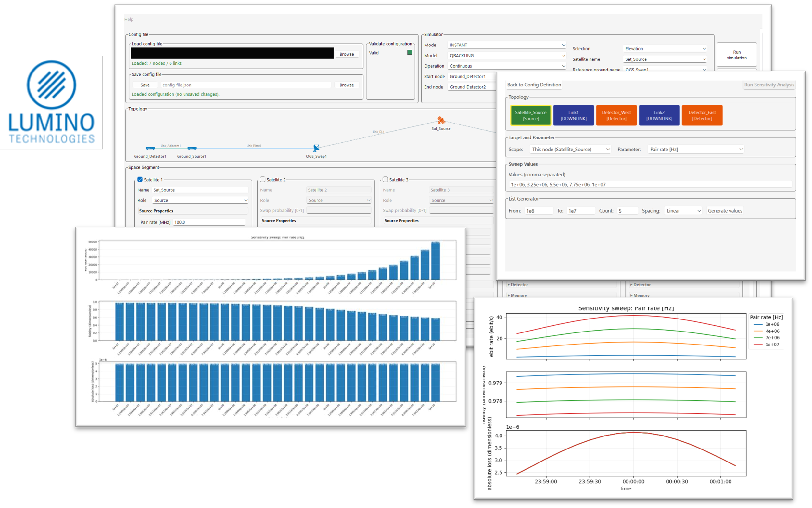Click the 1e+06 legend entry in line chart
This screenshot has width=812, height=508.
(x=767, y=324)
